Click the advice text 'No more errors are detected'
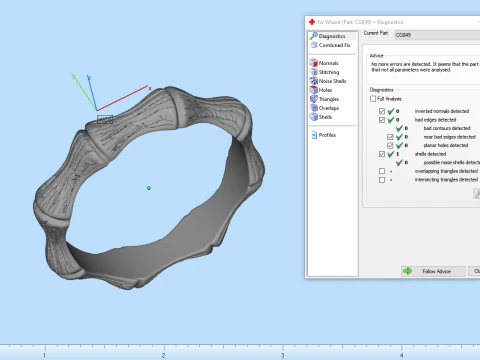480x360 pixels. (x=401, y=64)
